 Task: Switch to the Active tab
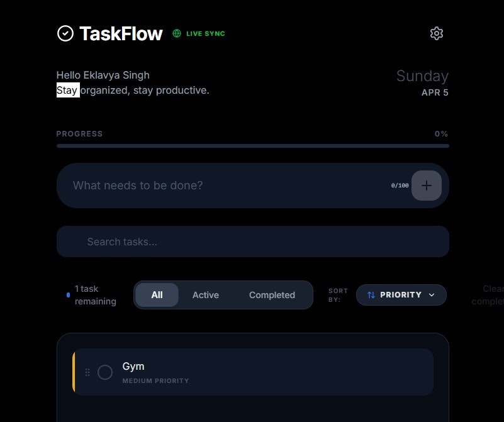[x=205, y=294]
